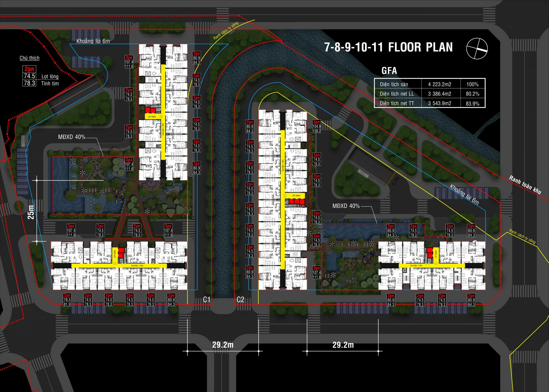Select the C1 block label
The image size is (549, 392).
click(x=207, y=300)
